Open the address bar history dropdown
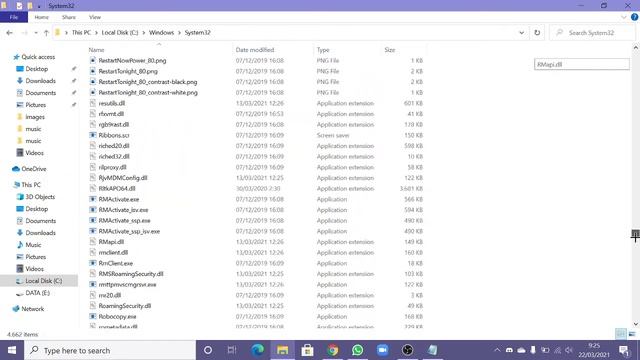The height and width of the screenshot is (360, 640). tap(522, 33)
